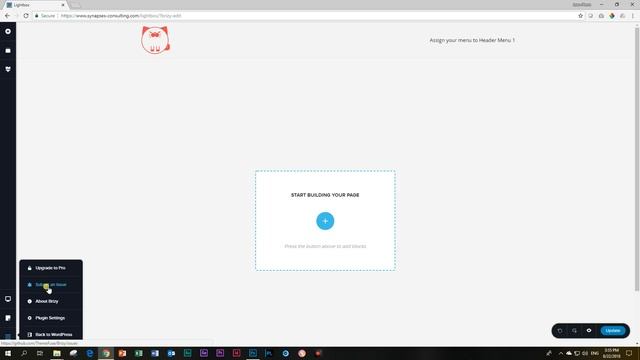Go Back to WordPress from menu

point(51,334)
